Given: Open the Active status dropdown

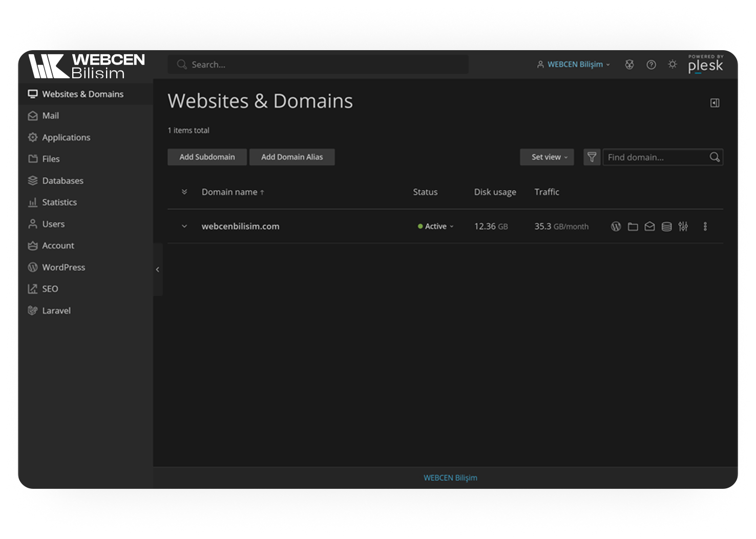Looking at the screenshot, I should (435, 226).
